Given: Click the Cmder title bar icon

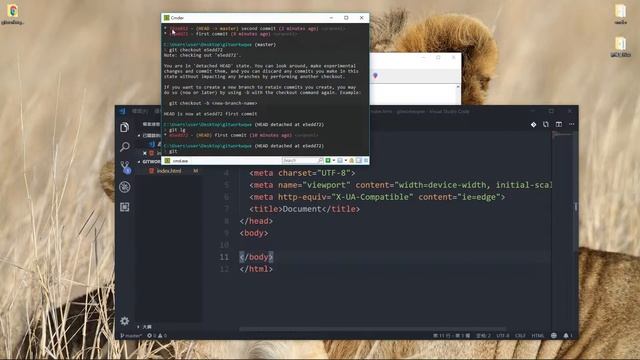Looking at the screenshot, I should 167,18.
